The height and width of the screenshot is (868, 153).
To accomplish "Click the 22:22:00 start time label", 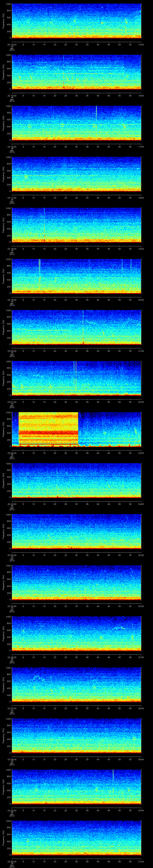I will [x=12, y=453].
